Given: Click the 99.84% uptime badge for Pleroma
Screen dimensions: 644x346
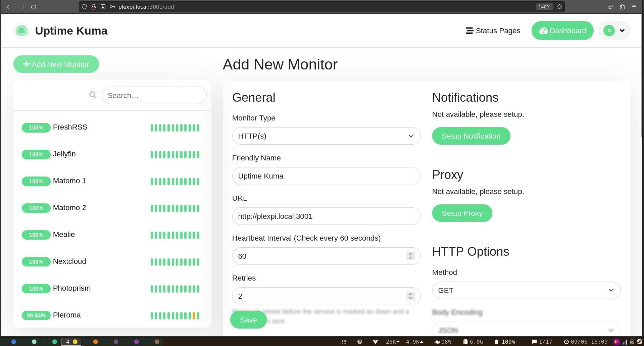Looking at the screenshot, I should point(36,315).
